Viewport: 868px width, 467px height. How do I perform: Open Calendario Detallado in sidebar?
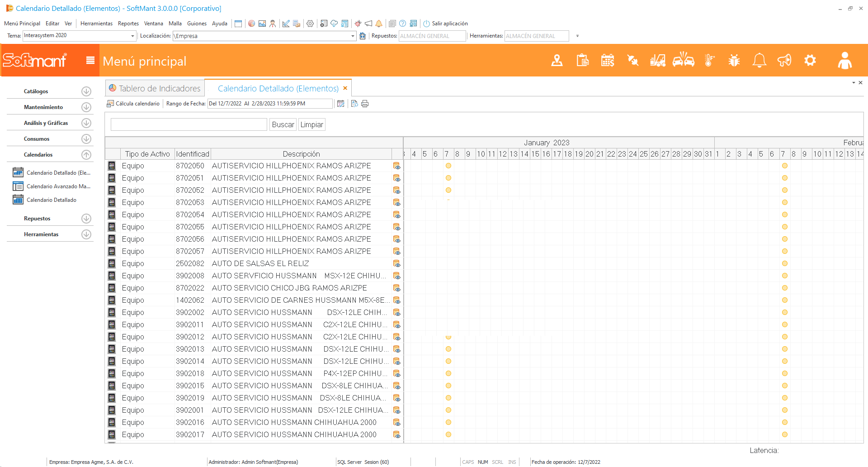[45, 200]
